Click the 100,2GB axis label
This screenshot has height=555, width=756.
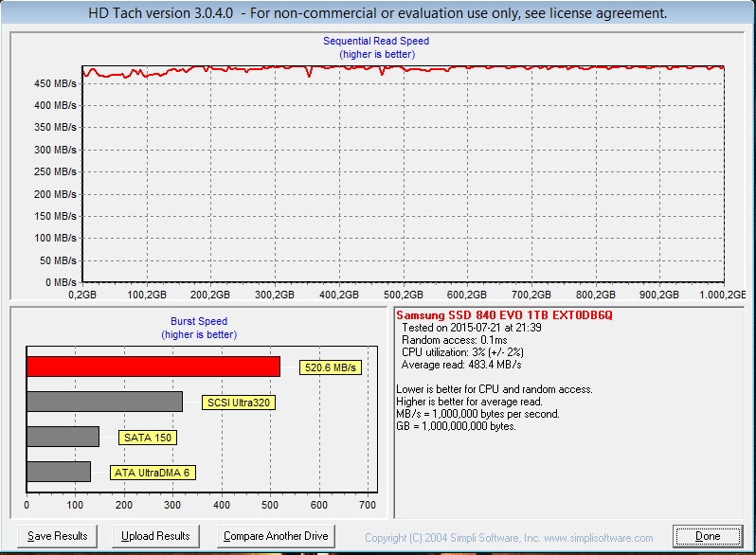[147, 295]
